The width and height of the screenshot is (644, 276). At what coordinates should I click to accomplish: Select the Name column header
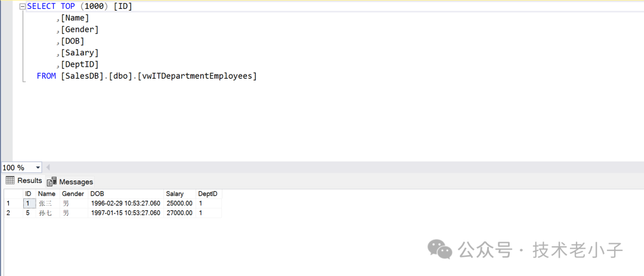[x=48, y=194]
